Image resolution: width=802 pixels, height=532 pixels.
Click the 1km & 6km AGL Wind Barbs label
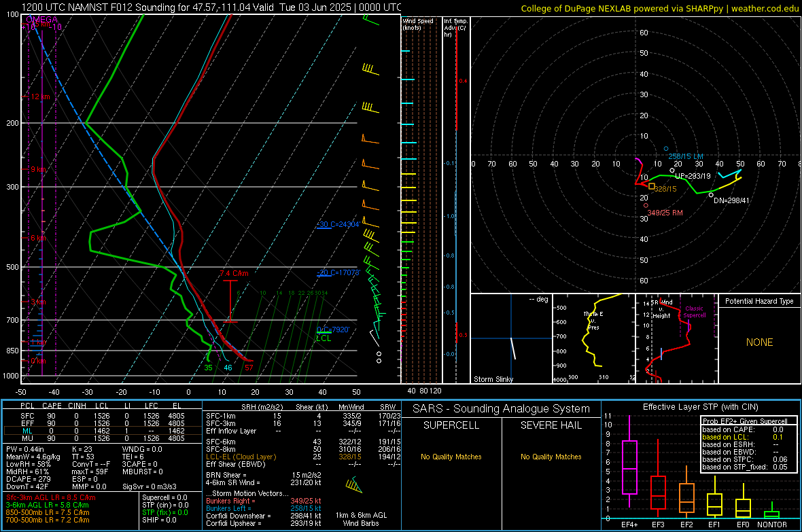[x=361, y=519]
